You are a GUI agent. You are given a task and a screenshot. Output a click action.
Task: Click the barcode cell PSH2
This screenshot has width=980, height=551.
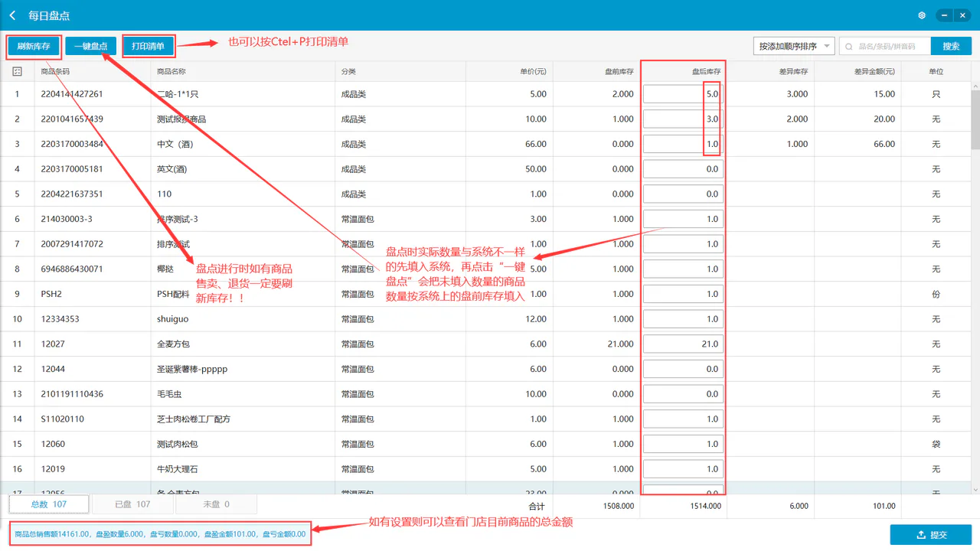coord(51,294)
